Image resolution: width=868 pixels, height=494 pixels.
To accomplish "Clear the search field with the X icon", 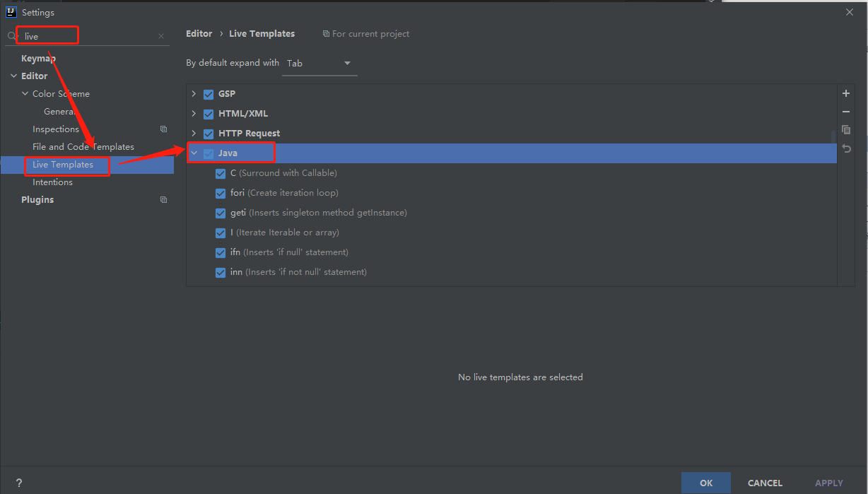I will click(161, 36).
